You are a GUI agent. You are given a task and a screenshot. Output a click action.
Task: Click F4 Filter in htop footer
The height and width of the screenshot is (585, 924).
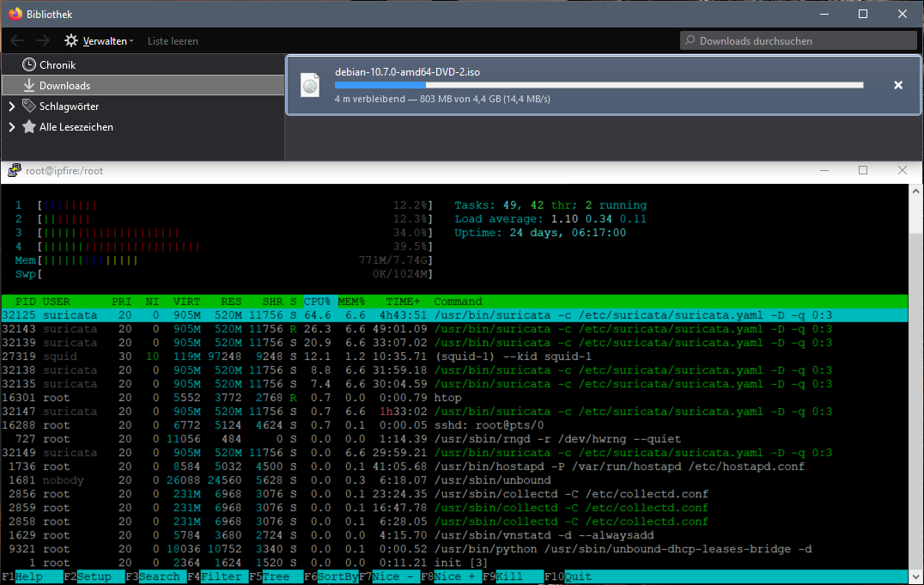click(x=217, y=576)
